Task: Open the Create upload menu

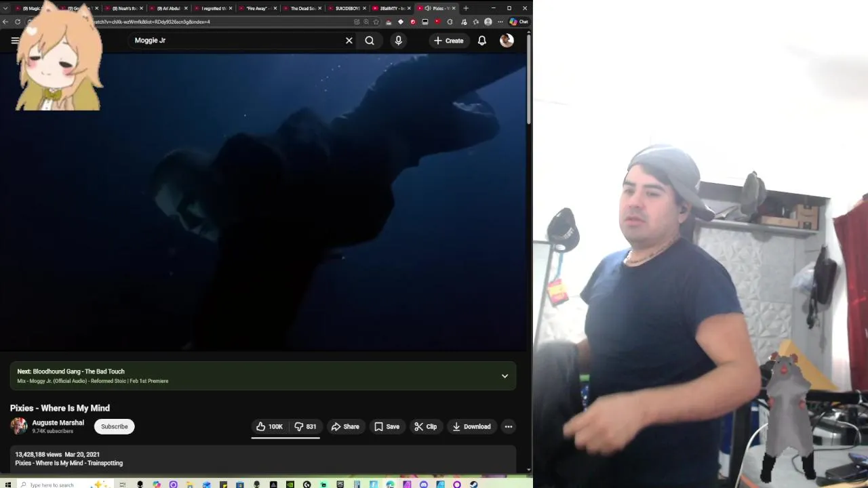Action: [x=449, y=41]
